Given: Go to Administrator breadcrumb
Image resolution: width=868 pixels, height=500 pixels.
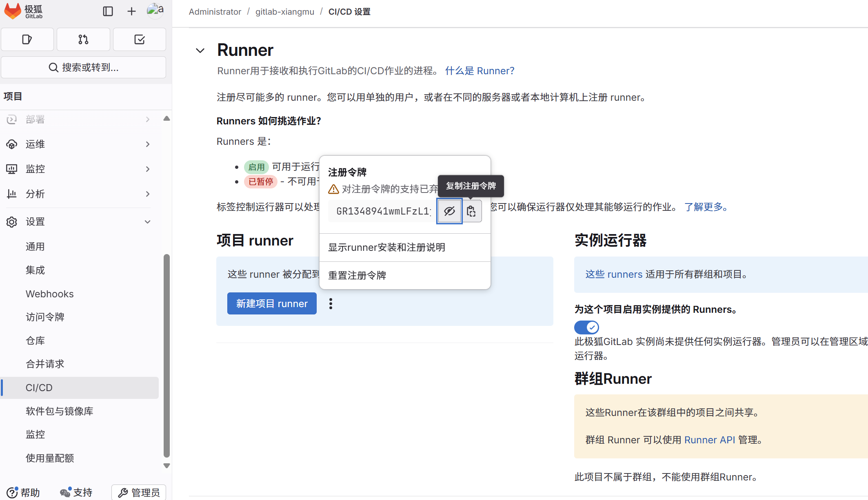Looking at the screenshot, I should point(215,12).
